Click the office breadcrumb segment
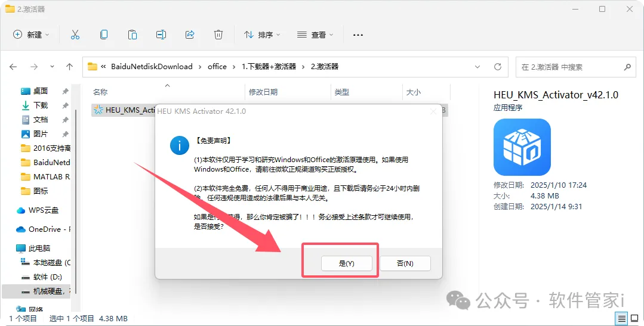 pyautogui.click(x=217, y=66)
